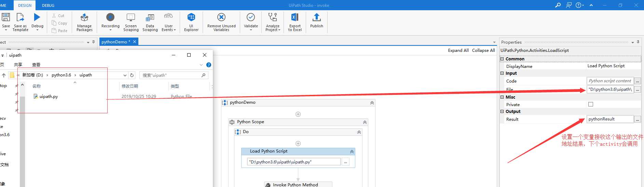Image resolution: width=644 pixels, height=187 pixels.
Task: Start Debug with the play icon
Action: [37, 17]
